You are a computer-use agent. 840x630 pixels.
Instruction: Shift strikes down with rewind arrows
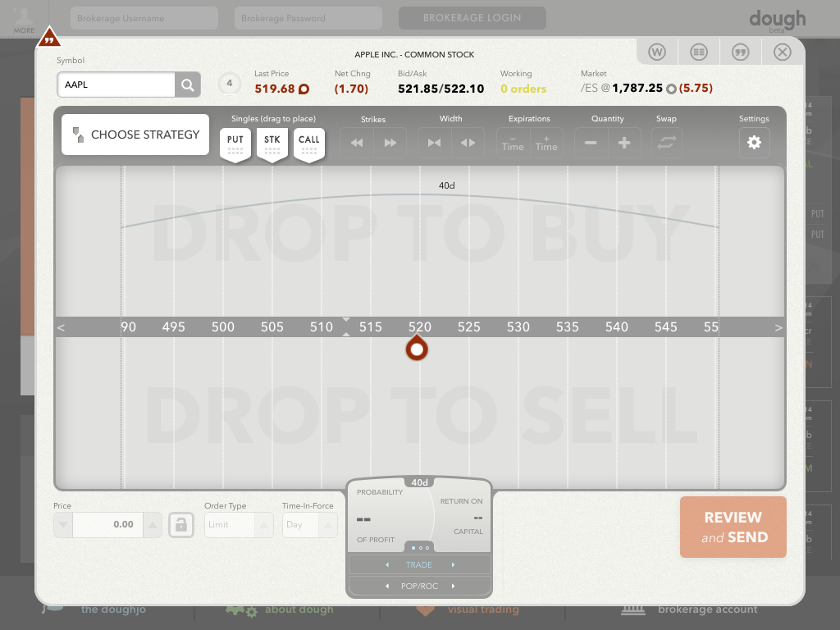[x=357, y=143]
